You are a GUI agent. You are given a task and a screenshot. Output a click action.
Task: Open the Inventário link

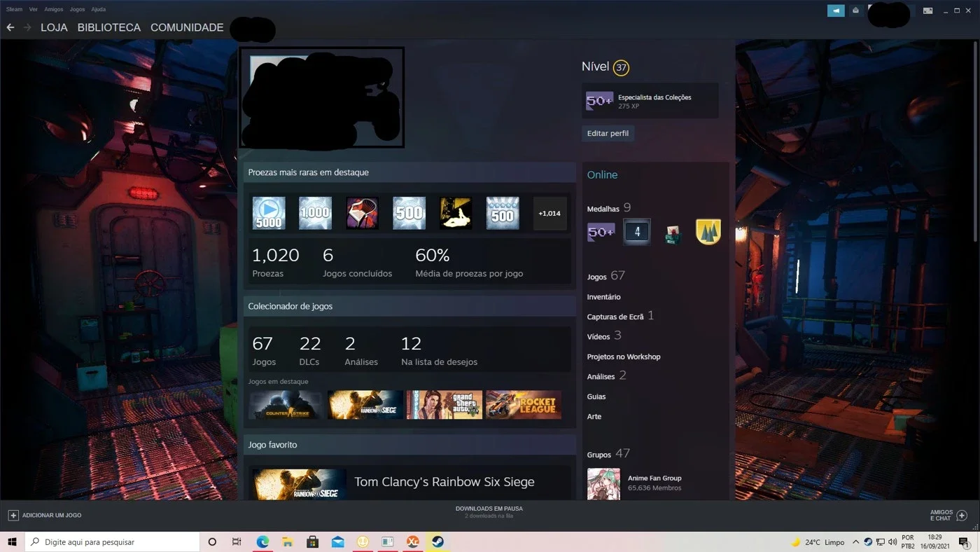603,297
